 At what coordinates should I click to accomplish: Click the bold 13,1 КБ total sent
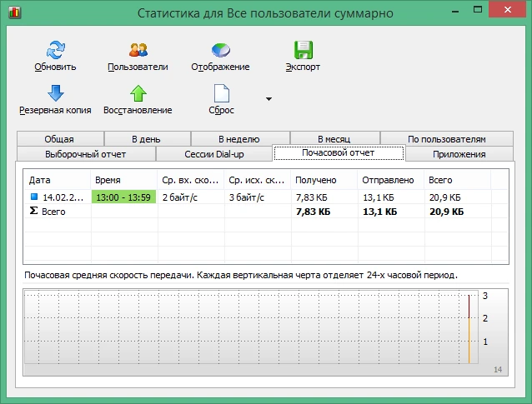380,212
